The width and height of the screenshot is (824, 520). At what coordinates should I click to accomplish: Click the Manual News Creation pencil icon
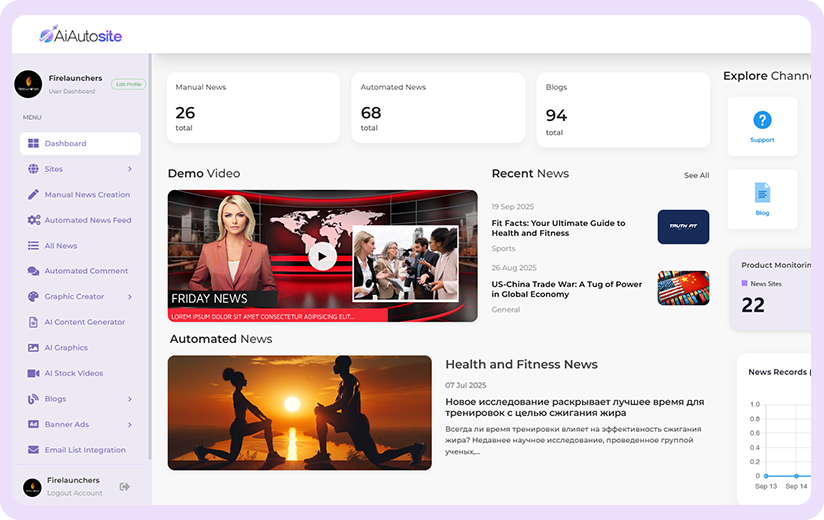(34, 195)
